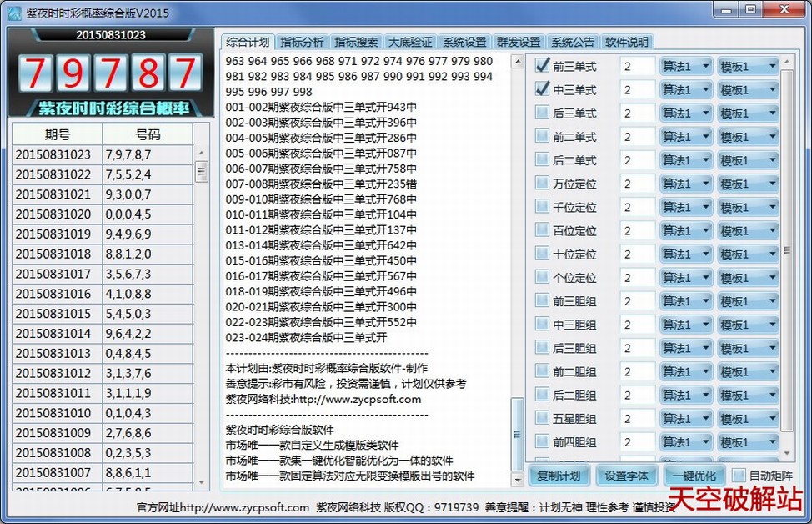Click the number input beside 前三单式
Image resolution: width=812 pixels, height=524 pixels.
coord(637,66)
